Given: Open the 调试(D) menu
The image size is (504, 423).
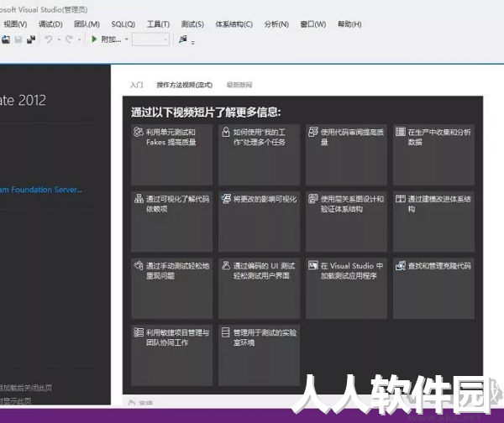Looking at the screenshot, I should tap(50, 24).
